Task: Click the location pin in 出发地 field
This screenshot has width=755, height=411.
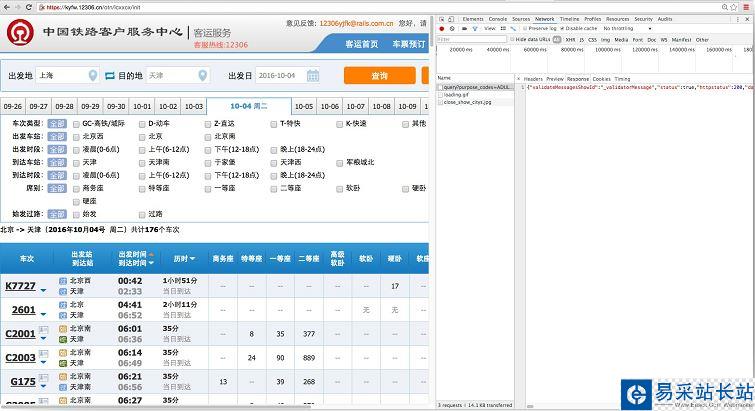Action: [x=93, y=76]
